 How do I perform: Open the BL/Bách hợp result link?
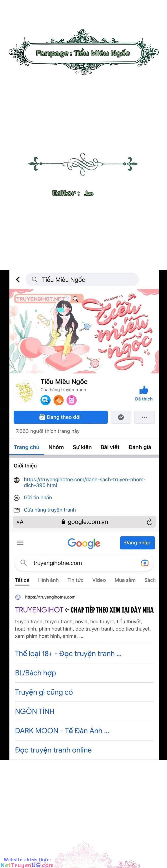(35, 673)
